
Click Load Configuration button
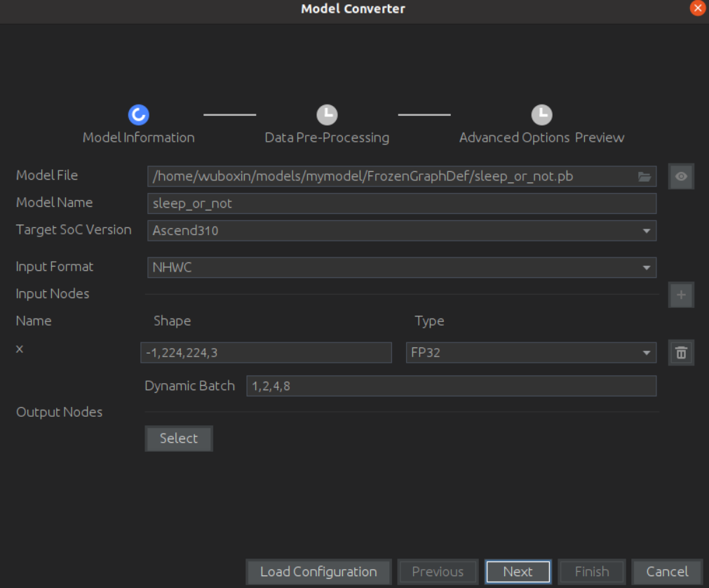pos(318,572)
